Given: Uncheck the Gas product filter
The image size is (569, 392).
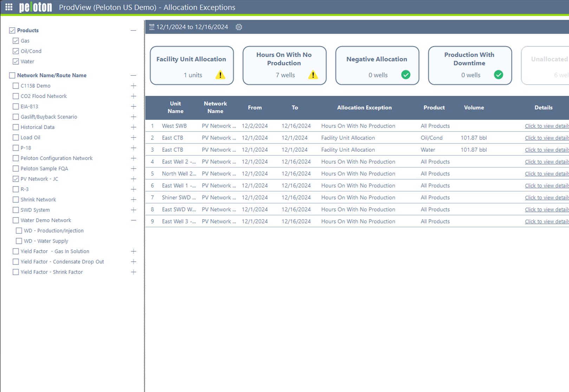Looking at the screenshot, I should pos(16,41).
